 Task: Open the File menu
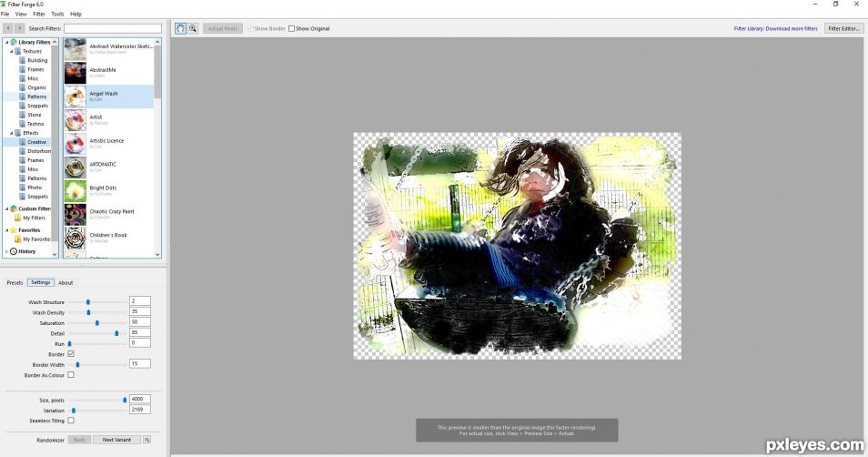5,14
